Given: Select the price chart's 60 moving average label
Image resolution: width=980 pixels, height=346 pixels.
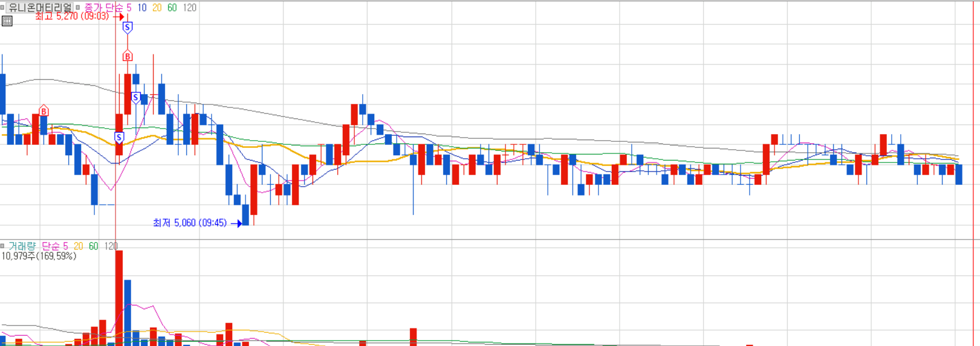Looking at the screenshot, I should tap(172, 8).
